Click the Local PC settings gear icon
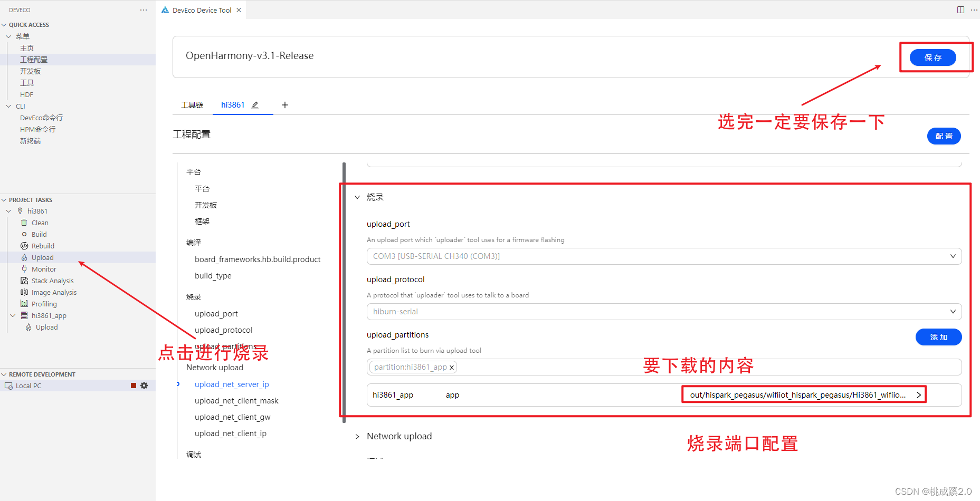The image size is (980, 501). point(144,386)
